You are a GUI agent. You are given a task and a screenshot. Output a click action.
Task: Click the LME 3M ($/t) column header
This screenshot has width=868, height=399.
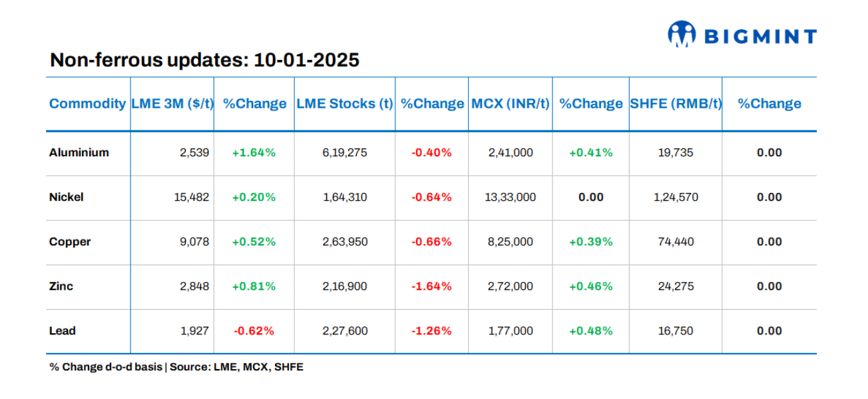[x=172, y=104]
